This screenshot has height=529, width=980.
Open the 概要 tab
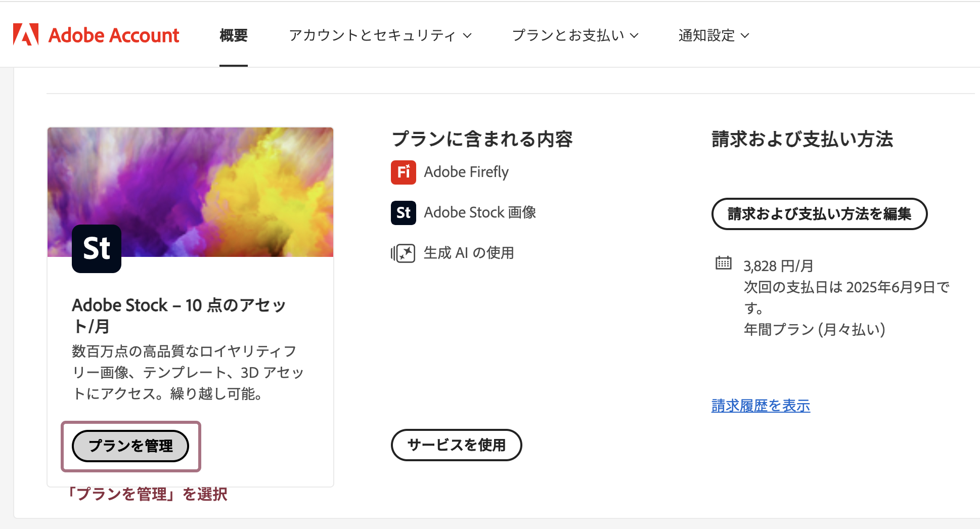234,35
